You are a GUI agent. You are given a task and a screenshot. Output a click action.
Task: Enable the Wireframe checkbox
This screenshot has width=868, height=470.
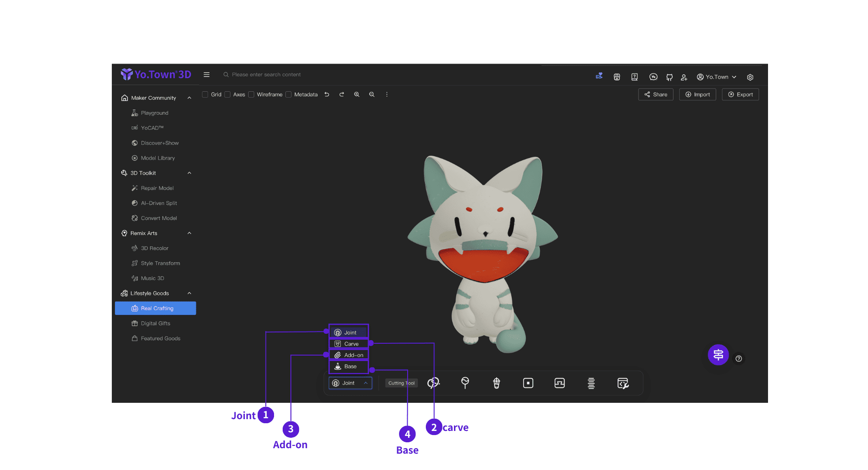coord(251,94)
